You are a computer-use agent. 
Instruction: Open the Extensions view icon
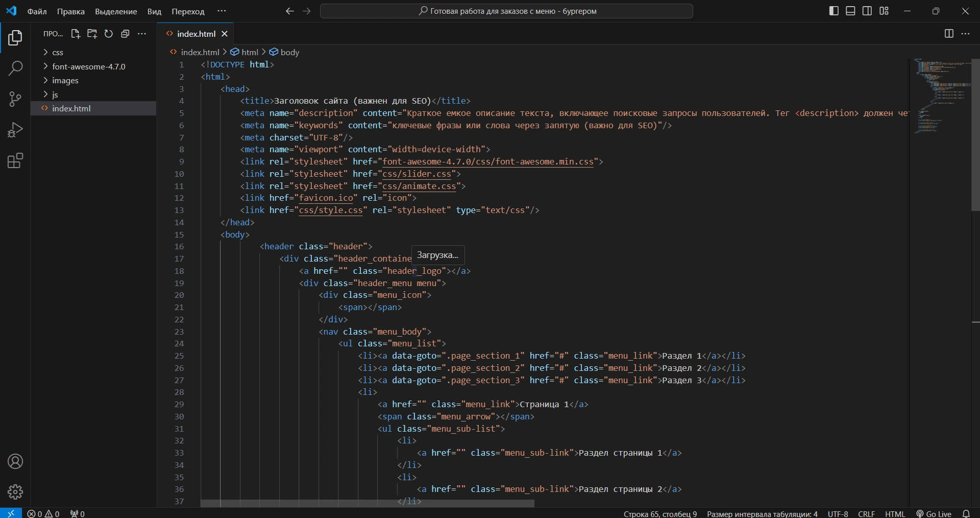15,160
